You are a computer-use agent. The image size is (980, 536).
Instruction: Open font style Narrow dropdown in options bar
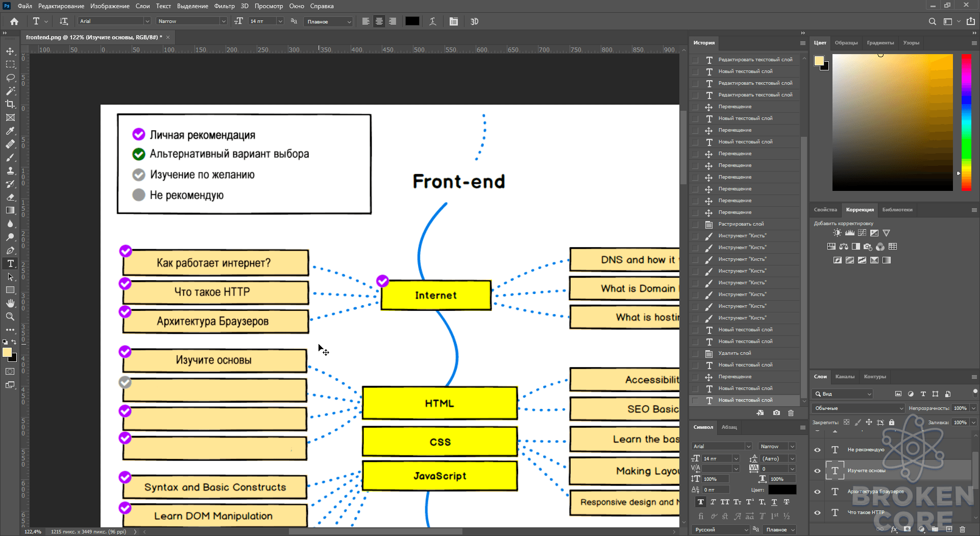[223, 21]
